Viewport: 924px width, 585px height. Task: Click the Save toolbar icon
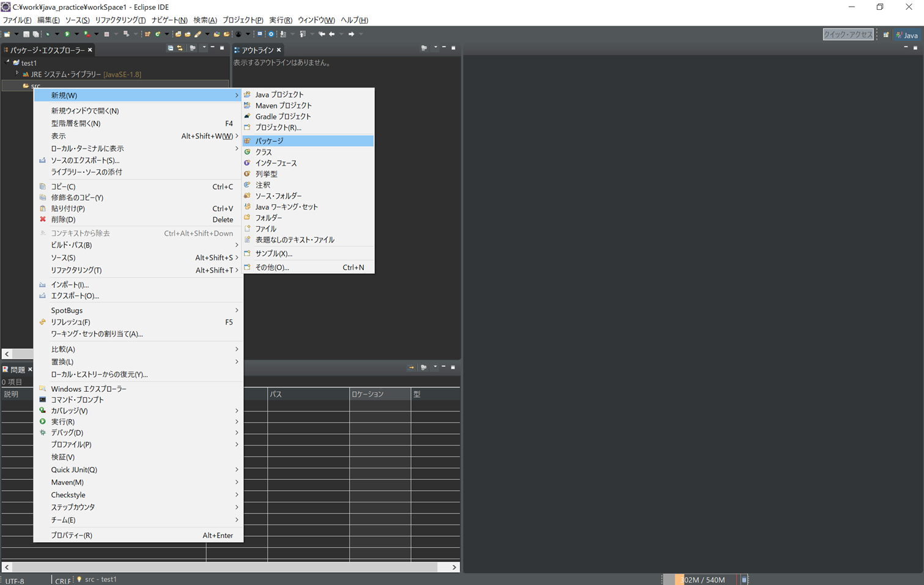pos(26,34)
